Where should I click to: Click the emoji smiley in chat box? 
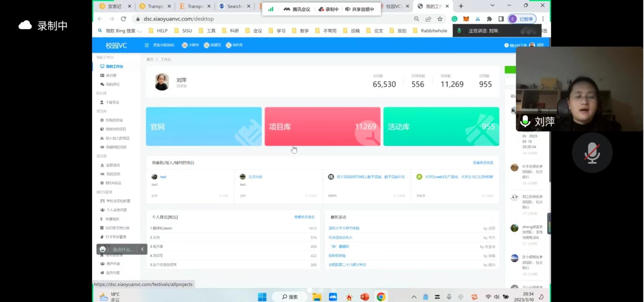103,249
